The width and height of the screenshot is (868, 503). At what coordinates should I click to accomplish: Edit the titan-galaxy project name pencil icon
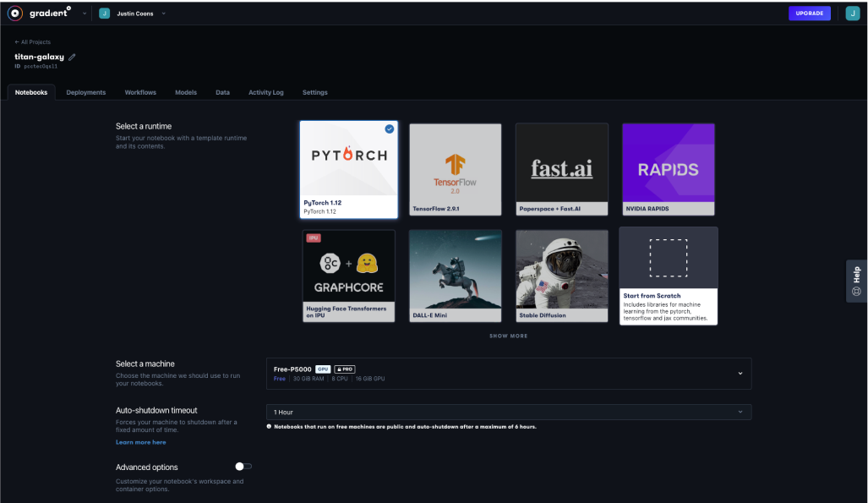point(72,57)
